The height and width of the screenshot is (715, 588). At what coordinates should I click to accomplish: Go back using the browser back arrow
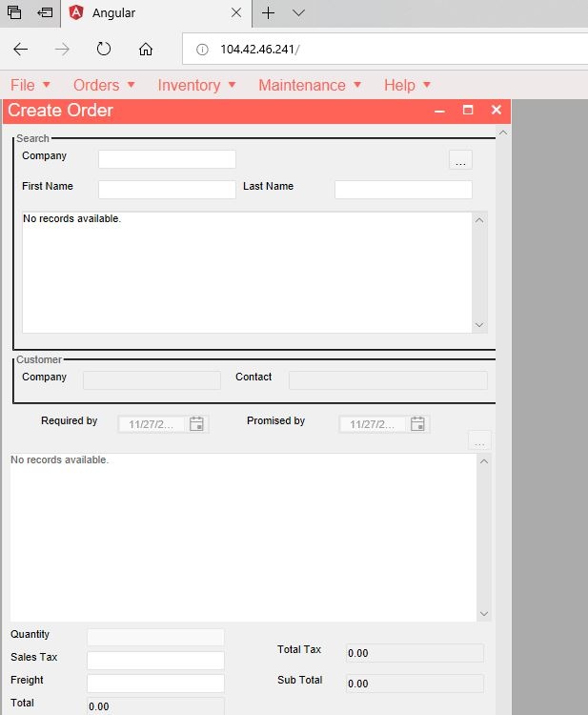pyautogui.click(x=21, y=49)
